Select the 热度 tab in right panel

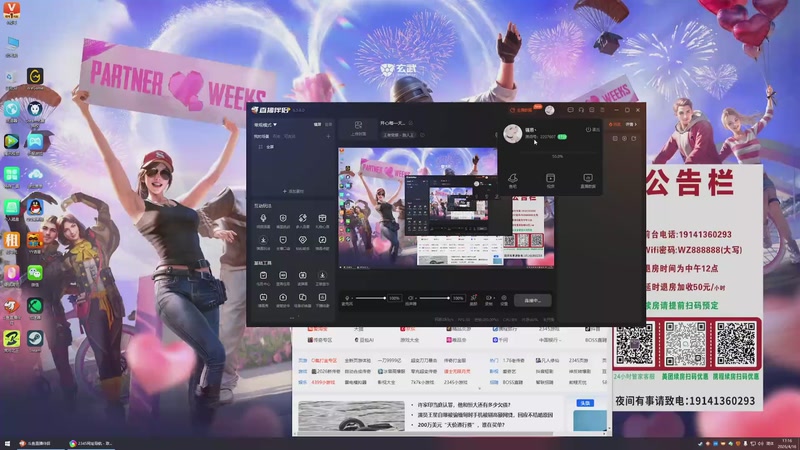[x=615, y=124]
